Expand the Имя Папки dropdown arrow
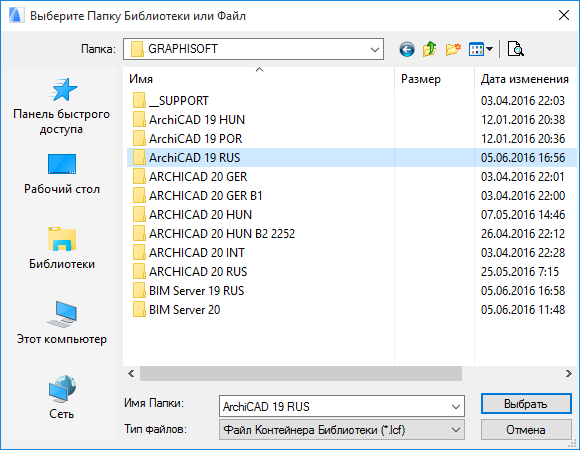The image size is (580, 450). click(456, 407)
